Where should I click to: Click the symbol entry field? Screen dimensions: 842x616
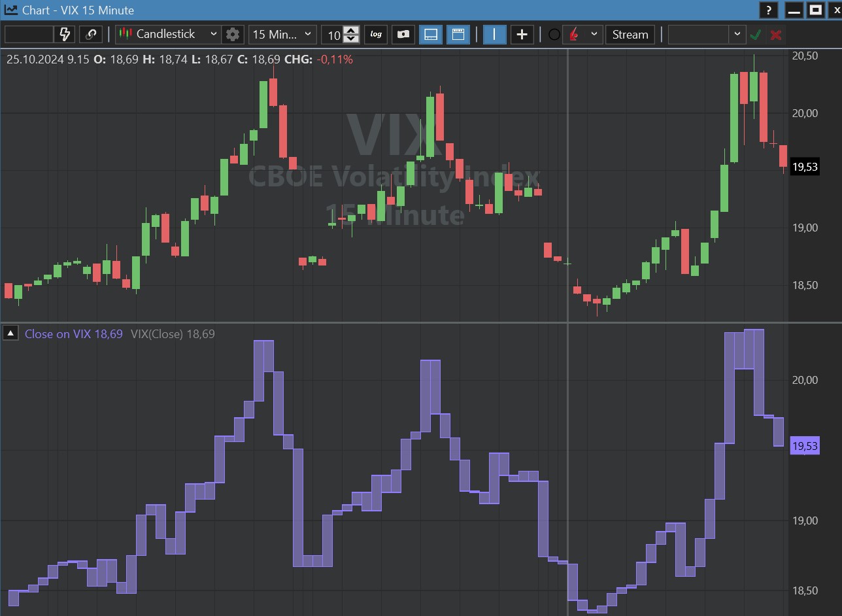[29, 34]
